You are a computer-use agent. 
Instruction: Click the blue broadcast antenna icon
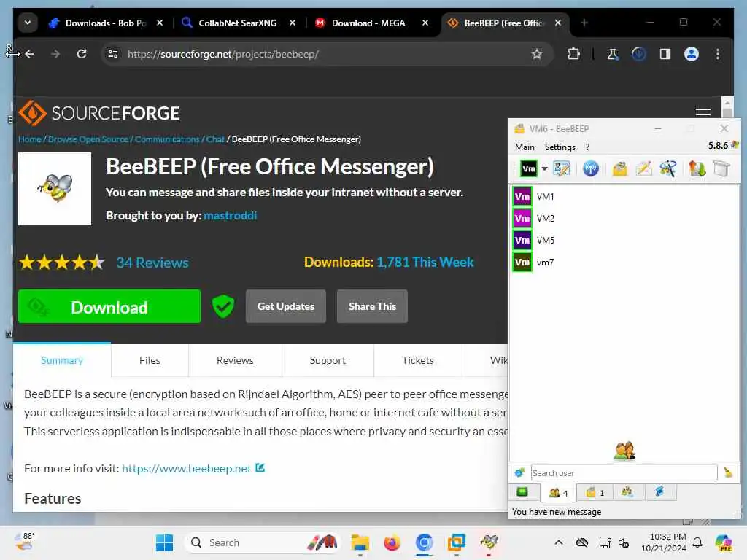[x=591, y=168]
